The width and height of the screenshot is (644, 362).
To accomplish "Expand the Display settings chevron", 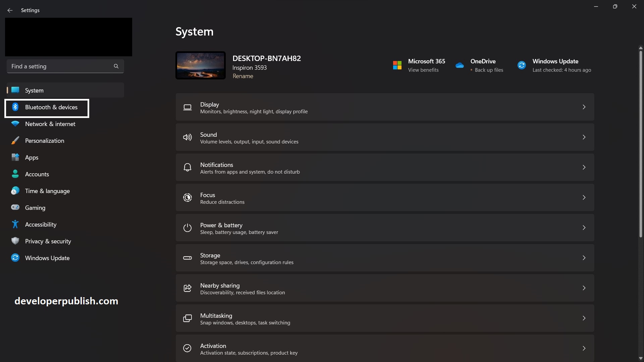I will point(584,107).
